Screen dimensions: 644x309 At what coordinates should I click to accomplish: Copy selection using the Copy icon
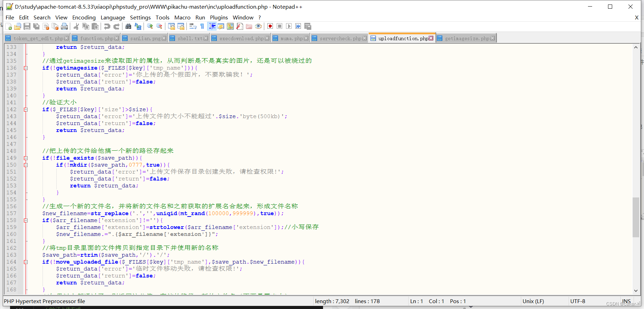pyautogui.click(x=86, y=26)
